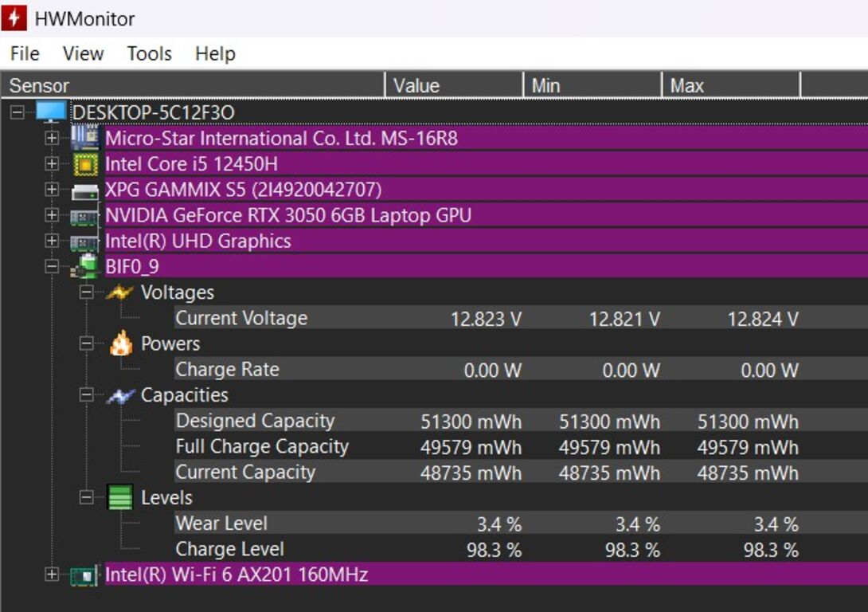The width and height of the screenshot is (868, 612).
Task: Select the Levels label
Action: tap(166, 497)
